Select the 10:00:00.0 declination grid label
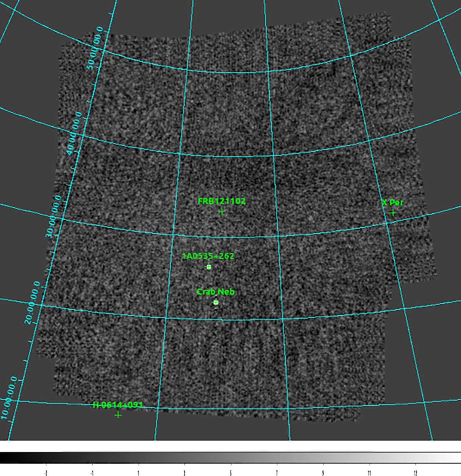 (9, 398)
